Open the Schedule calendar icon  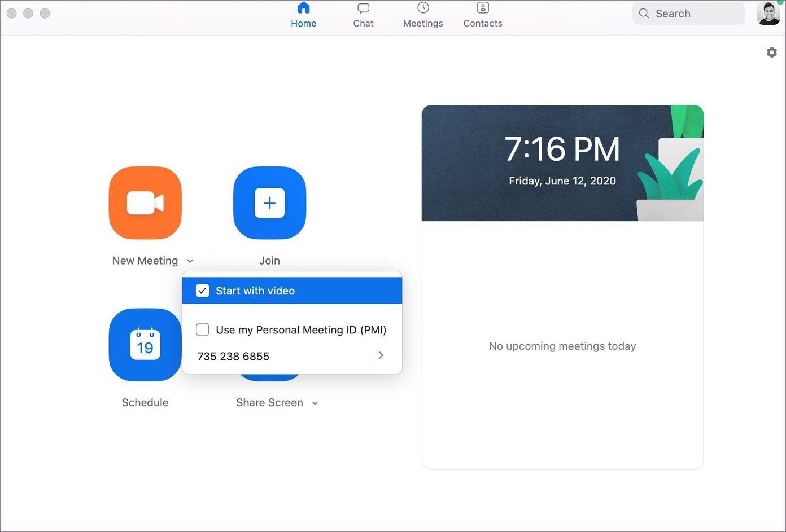(x=145, y=345)
